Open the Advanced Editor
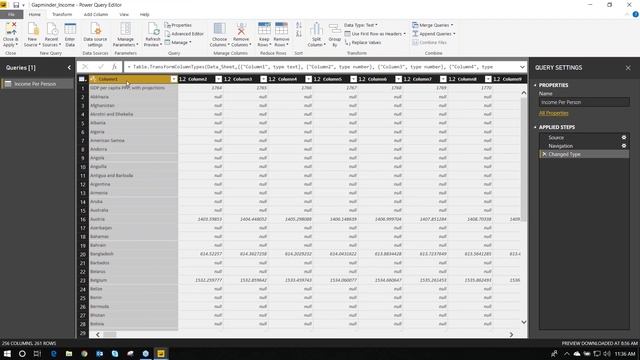 184,34
